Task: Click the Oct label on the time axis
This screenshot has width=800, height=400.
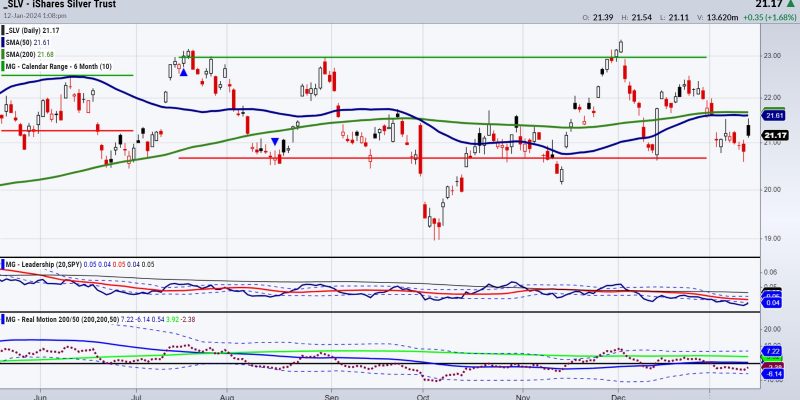Action: (422, 395)
